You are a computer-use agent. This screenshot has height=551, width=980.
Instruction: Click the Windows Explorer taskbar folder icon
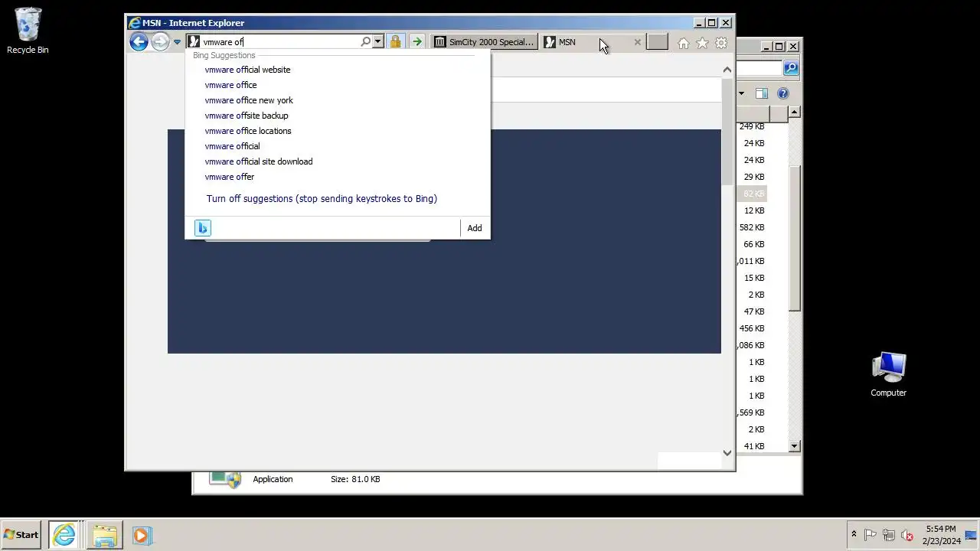pos(104,535)
